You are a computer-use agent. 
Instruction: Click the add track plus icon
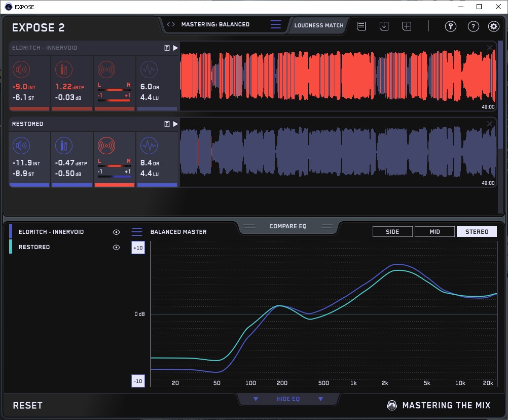click(x=407, y=26)
